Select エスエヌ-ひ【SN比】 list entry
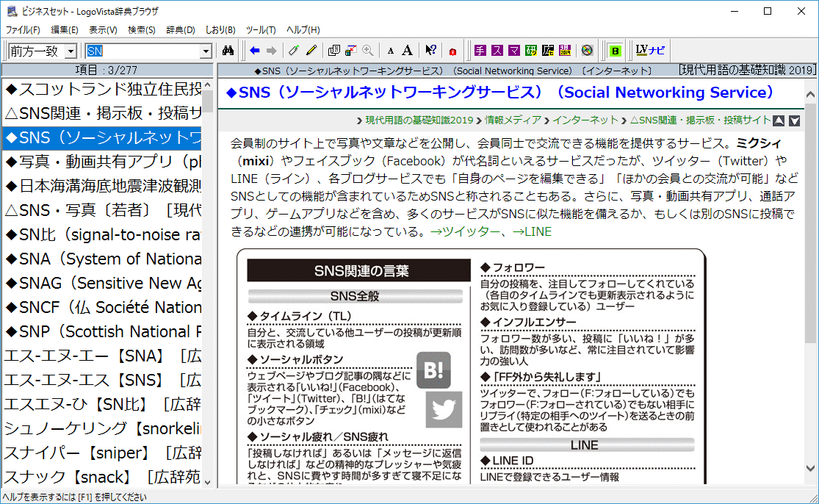This screenshot has height=504, width=819. (x=102, y=404)
